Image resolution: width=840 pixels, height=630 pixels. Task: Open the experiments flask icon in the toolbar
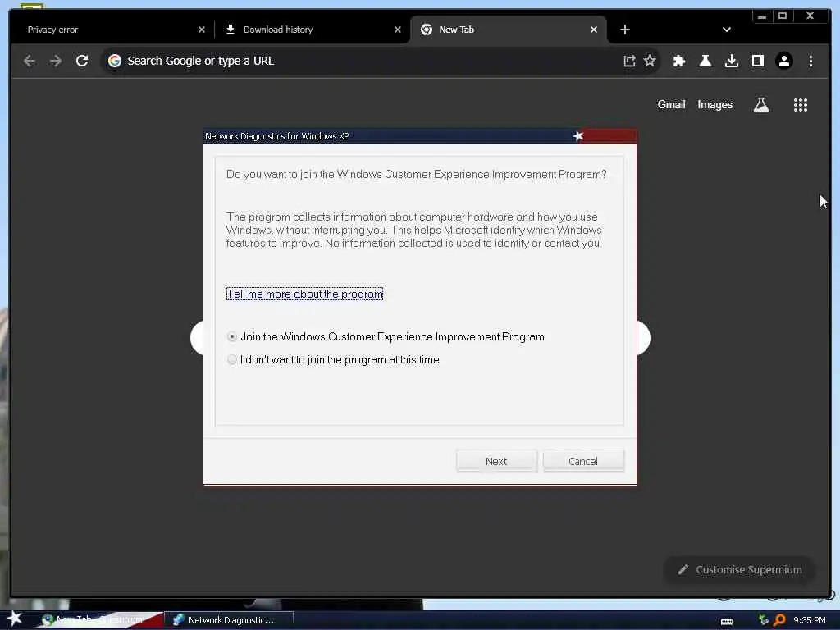point(705,61)
